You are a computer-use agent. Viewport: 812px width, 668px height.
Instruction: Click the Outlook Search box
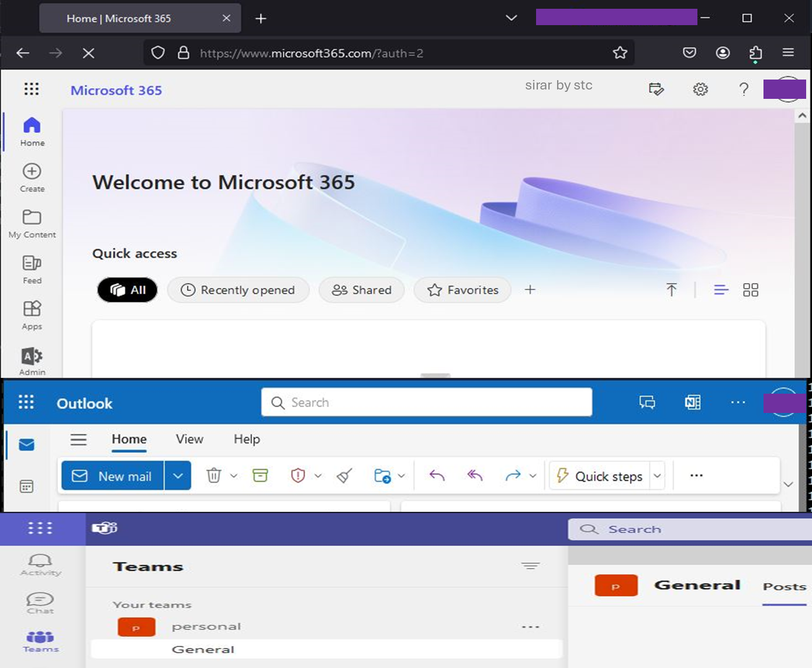(x=427, y=402)
